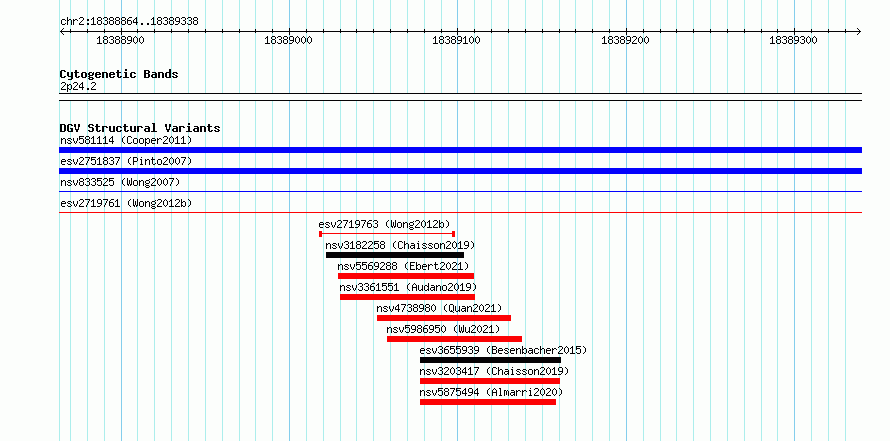Open the nsv5875494 (Almarri2020) variant label
The width and height of the screenshot is (890, 441).
click(x=492, y=392)
